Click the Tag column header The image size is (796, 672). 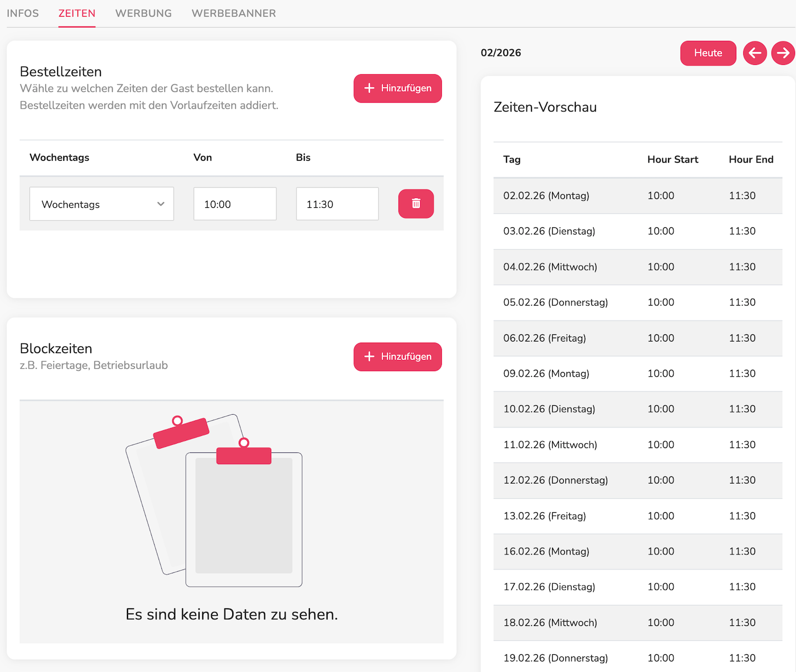(512, 160)
